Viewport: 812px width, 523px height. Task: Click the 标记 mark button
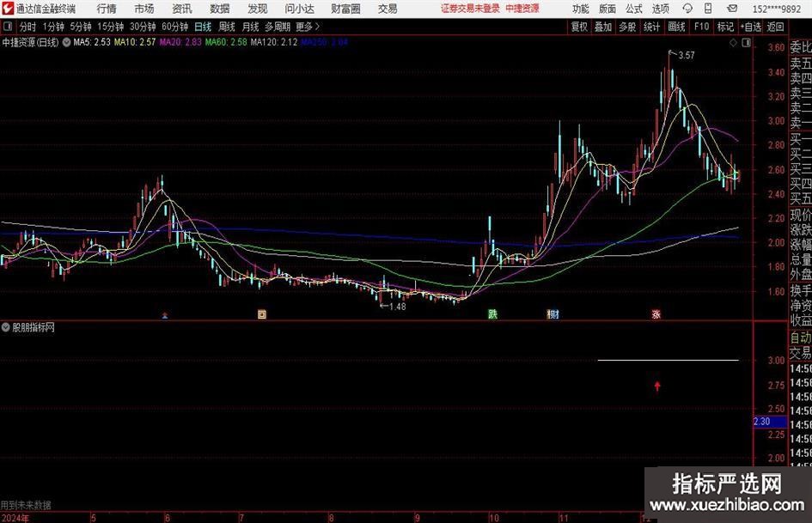[725, 27]
